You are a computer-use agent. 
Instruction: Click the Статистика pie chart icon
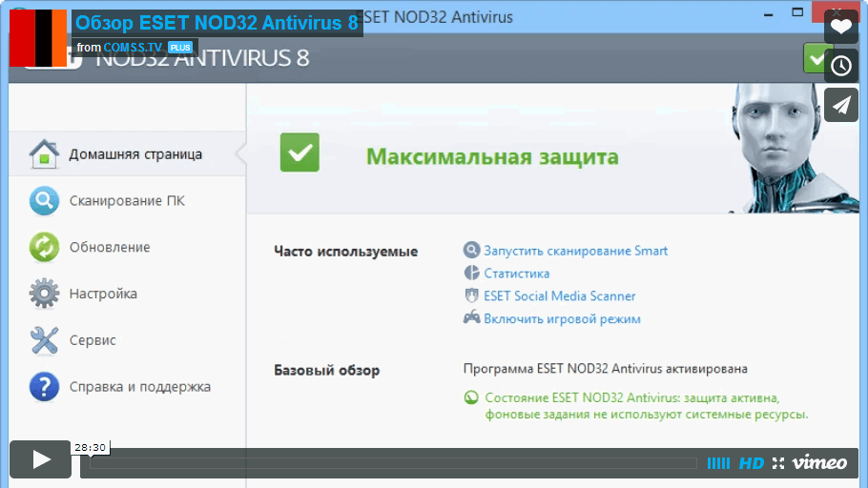pyautogui.click(x=471, y=273)
